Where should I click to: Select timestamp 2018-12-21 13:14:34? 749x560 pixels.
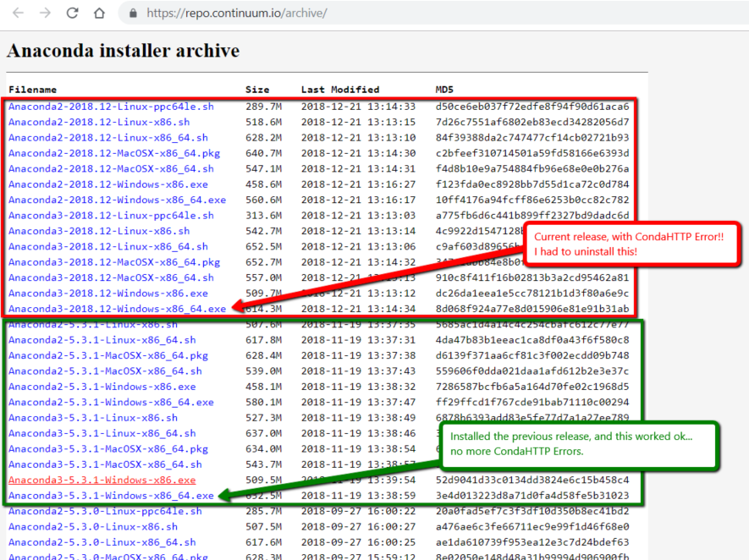pyautogui.click(x=358, y=309)
